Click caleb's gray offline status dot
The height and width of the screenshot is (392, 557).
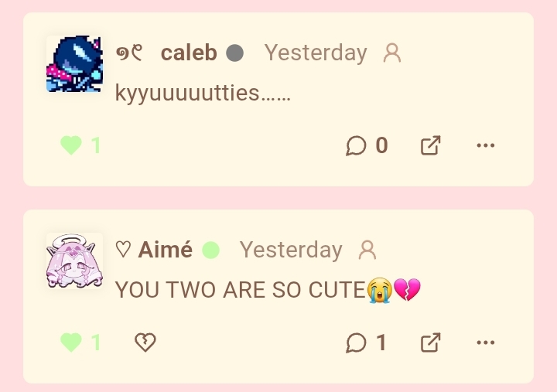tap(235, 53)
